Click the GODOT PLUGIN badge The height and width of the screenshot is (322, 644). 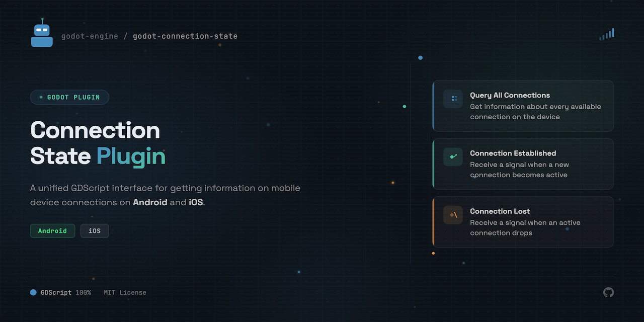(69, 97)
